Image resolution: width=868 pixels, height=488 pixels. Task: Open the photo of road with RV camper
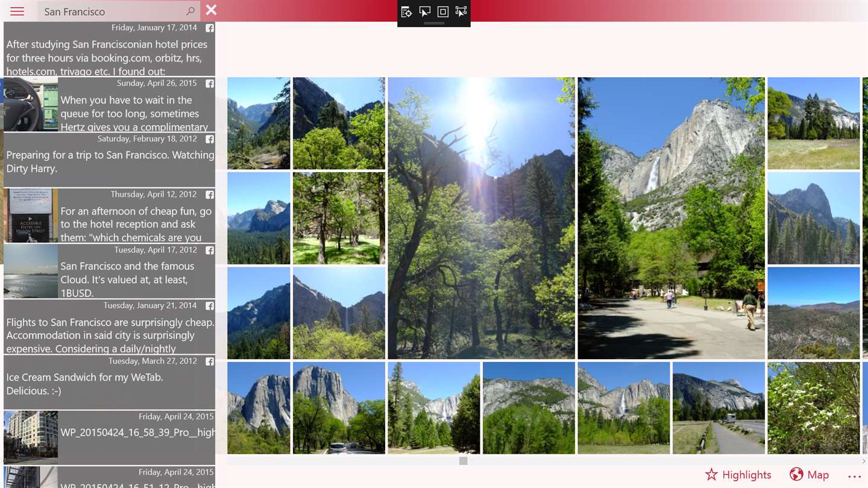[x=719, y=408]
